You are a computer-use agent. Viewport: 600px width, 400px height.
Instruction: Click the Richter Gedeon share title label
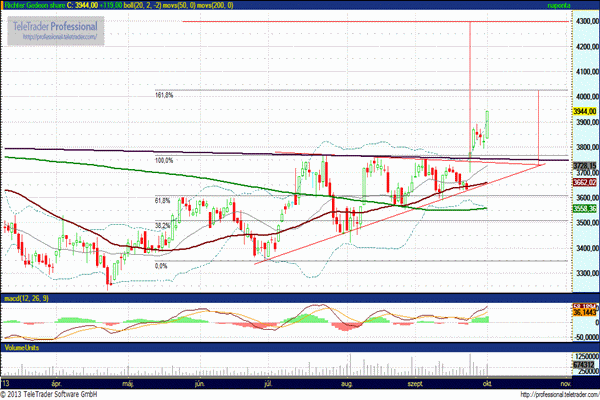(x=34, y=5)
